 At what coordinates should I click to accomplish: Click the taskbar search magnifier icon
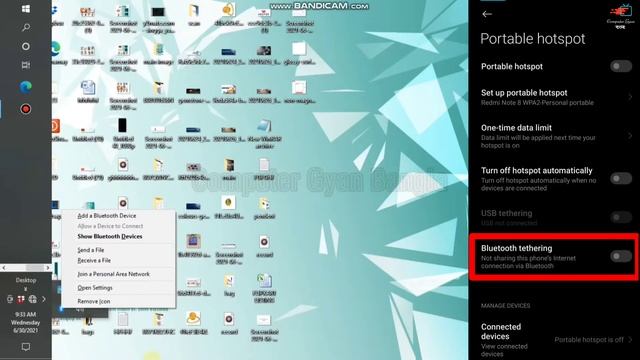click(26, 28)
